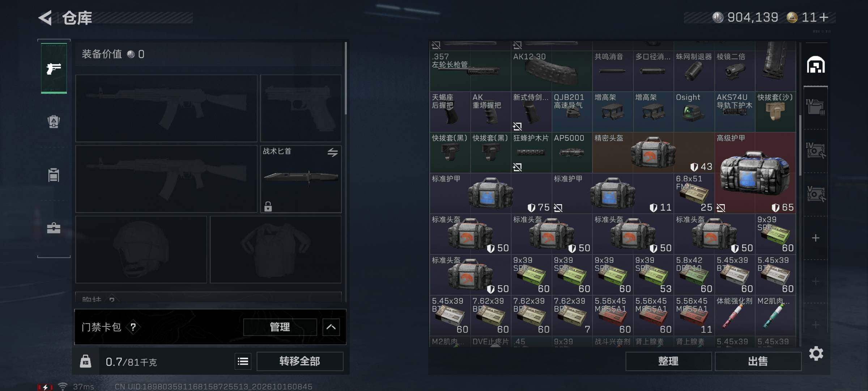Select the 标准护甲 item with durability 75
Screen dimensions: 868x391
point(491,193)
